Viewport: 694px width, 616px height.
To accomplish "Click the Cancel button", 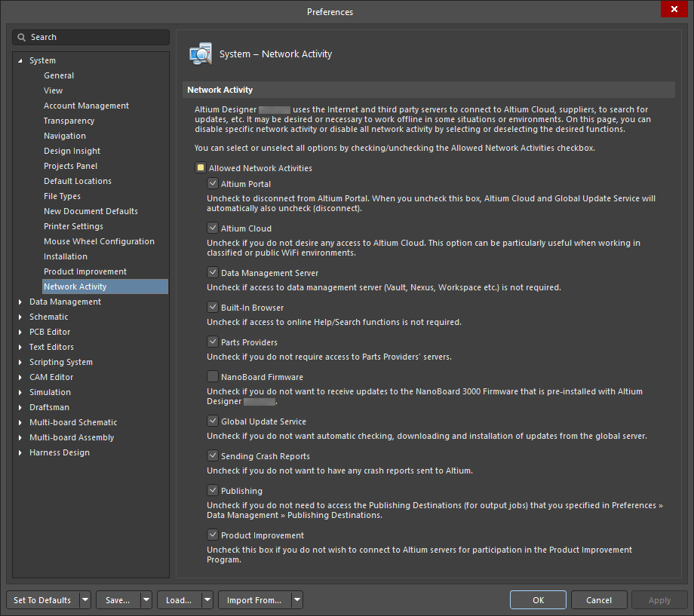I will (599, 600).
